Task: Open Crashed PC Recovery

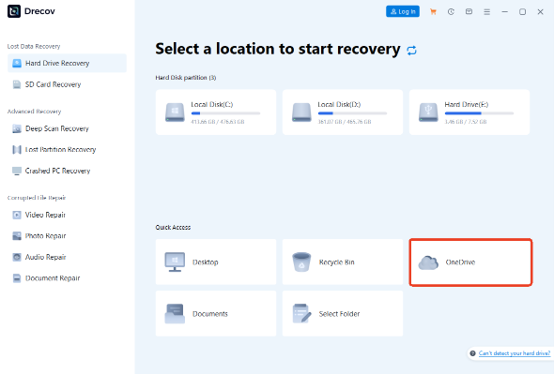Action: coord(67,171)
